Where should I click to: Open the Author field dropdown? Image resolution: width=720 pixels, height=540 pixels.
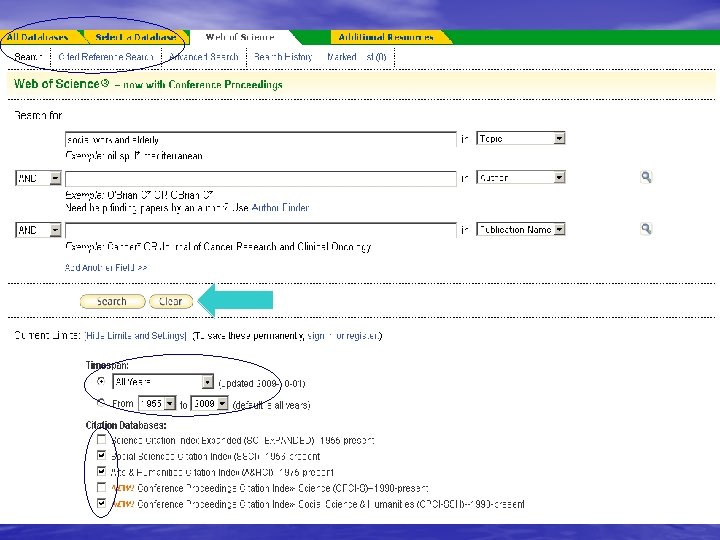521,177
